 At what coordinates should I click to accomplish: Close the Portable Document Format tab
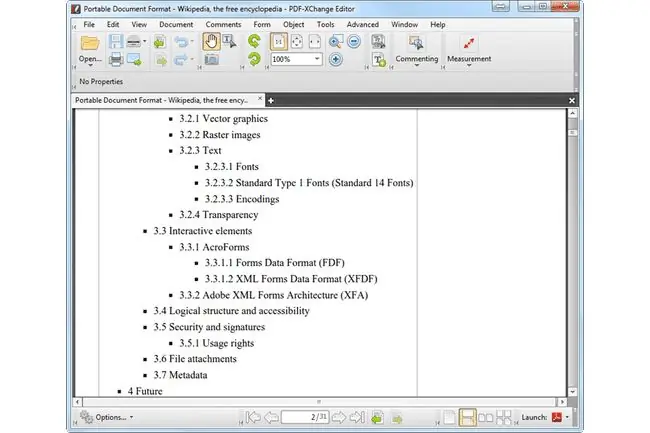(x=260, y=99)
